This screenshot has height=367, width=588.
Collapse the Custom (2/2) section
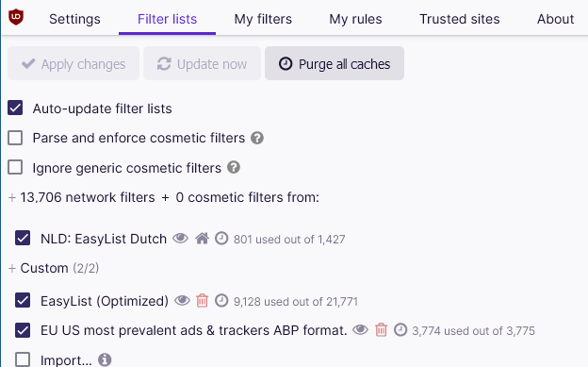click(12, 268)
